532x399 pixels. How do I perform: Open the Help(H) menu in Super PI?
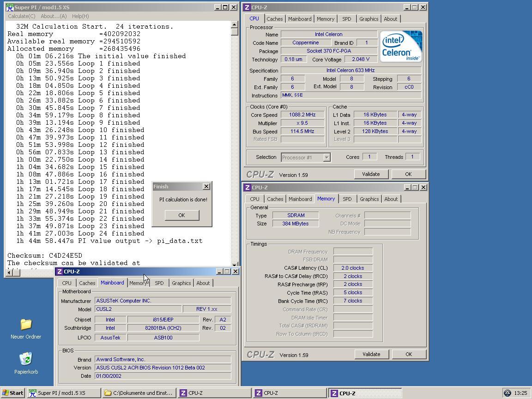[x=80, y=16]
